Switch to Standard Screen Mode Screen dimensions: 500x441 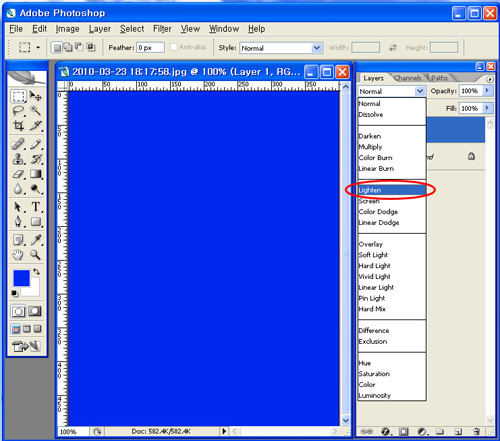tap(16, 329)
